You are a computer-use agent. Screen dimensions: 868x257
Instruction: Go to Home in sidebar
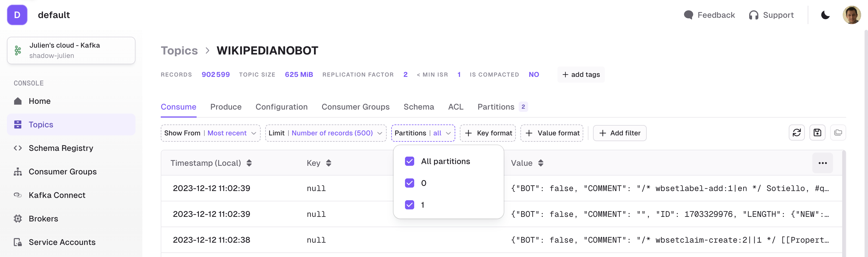(x=71, y=101)
